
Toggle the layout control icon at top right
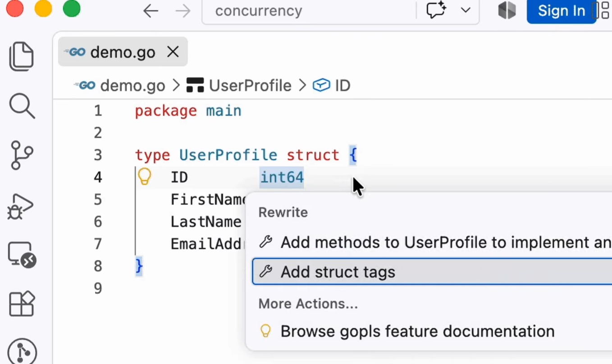603,11
